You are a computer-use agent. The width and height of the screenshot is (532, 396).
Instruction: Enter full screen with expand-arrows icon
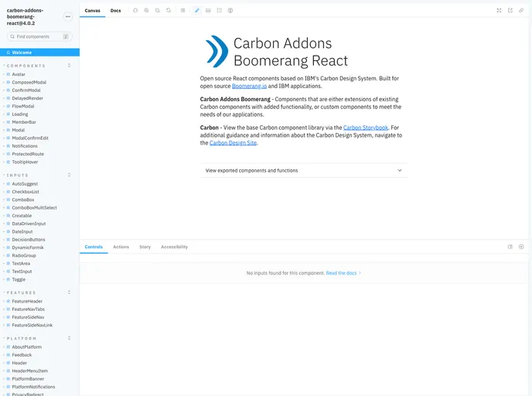click(499, 11)
